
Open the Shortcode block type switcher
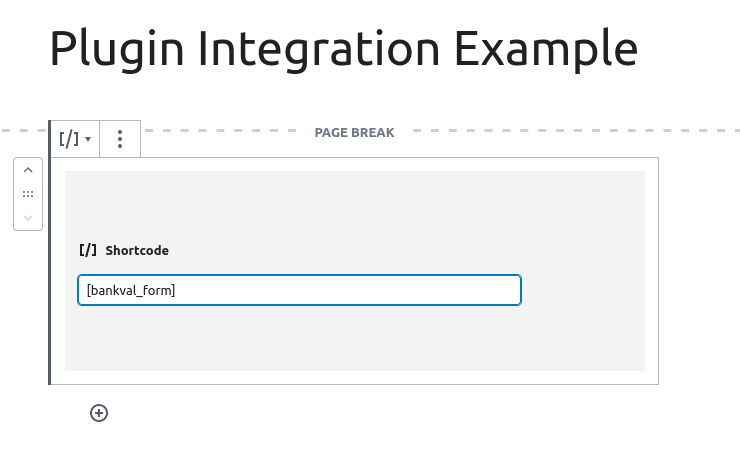pyautogui.click(x=75, y=139)
